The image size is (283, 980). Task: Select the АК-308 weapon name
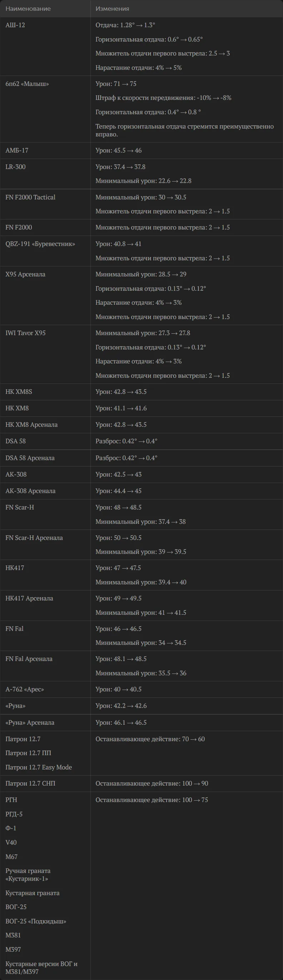(x=16, y=474)
